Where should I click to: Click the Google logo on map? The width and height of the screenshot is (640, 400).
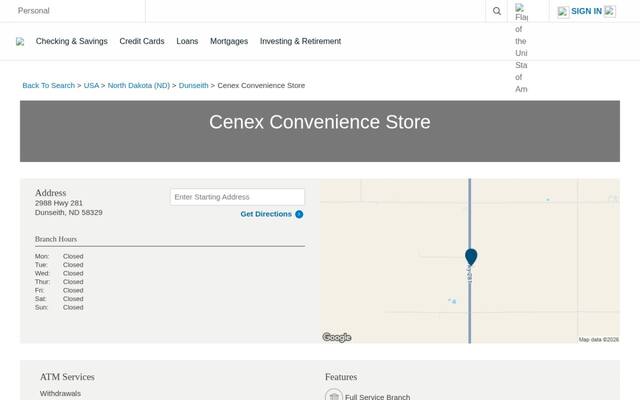pyautogui.click(x=337, y=338)
